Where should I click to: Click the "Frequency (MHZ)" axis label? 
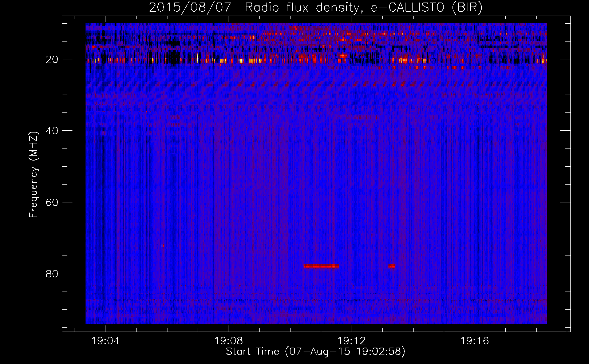click(33, 175)
